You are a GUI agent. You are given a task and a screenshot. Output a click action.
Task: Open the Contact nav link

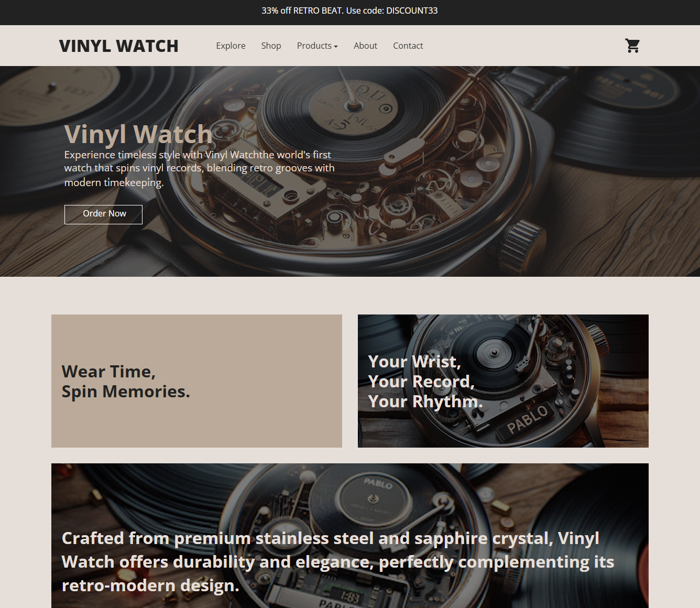[x=408, y=46]
